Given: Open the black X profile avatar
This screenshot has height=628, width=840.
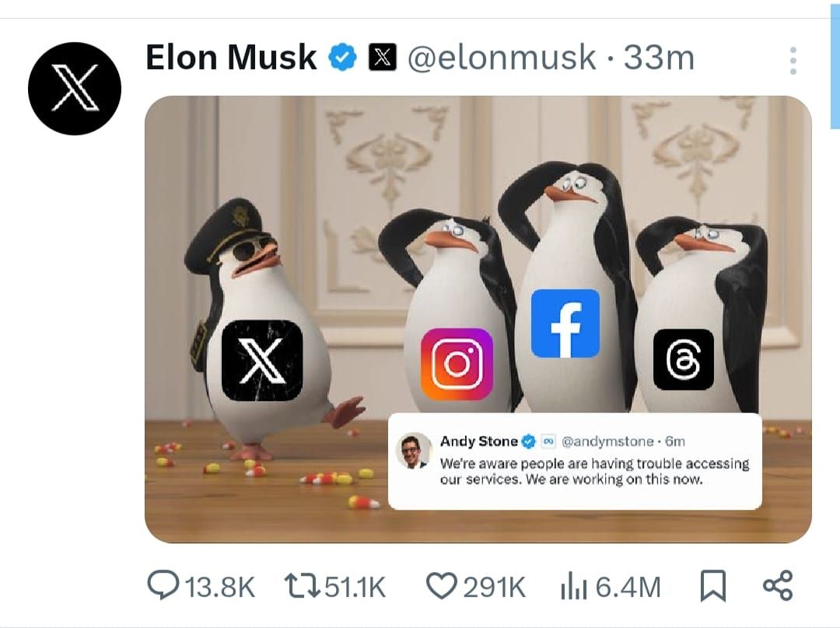Looking at the screenshot, I should (x=75, y=88).
